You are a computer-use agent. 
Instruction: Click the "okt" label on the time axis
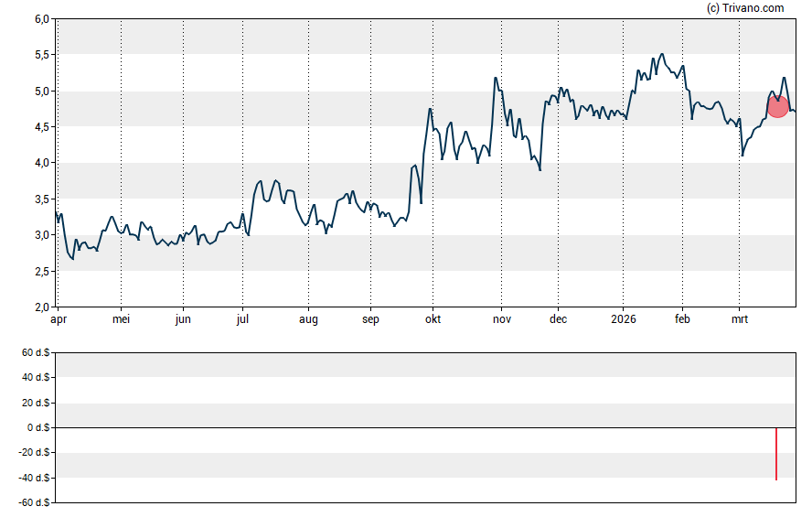[433, 319]
